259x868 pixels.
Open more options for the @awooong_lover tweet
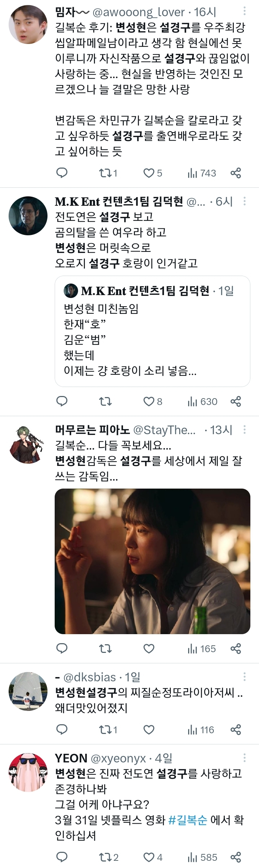tap(245, 11)
